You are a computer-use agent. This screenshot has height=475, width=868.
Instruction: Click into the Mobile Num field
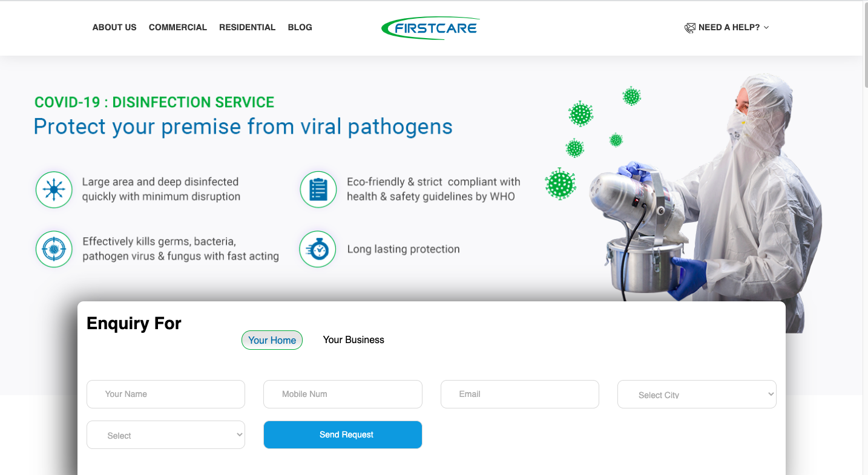pyautogui.click(x=343, y=394)
